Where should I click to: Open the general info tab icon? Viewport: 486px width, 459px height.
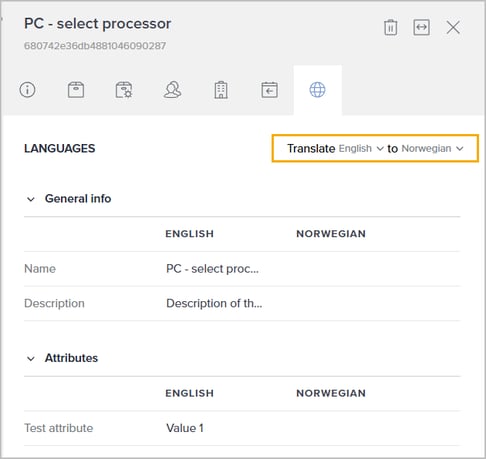coord(27,90)
